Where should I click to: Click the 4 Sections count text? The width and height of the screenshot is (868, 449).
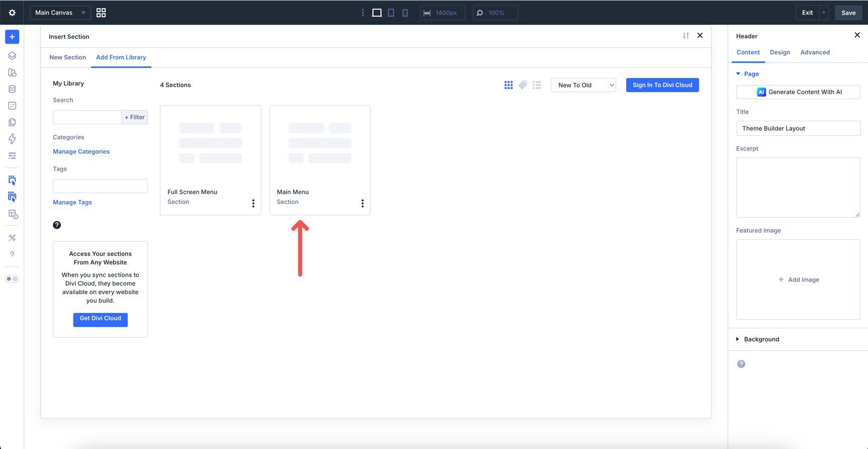175,85
